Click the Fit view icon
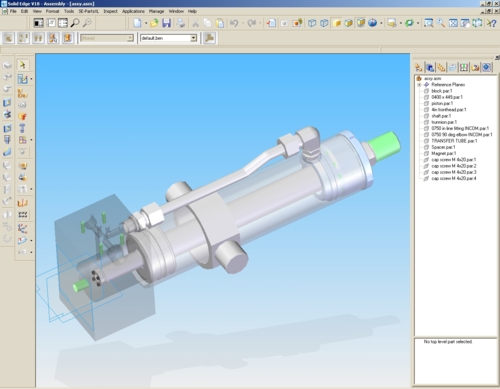 453,23
